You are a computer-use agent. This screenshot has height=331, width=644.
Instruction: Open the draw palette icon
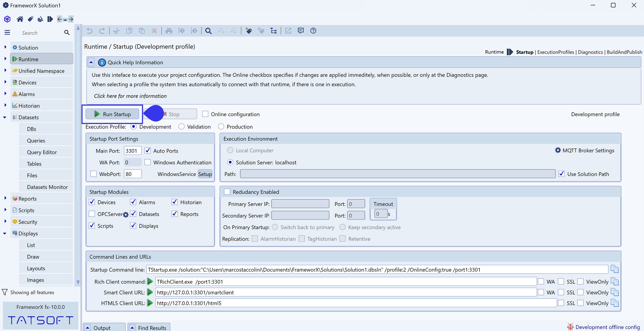(x=40, y=19)
